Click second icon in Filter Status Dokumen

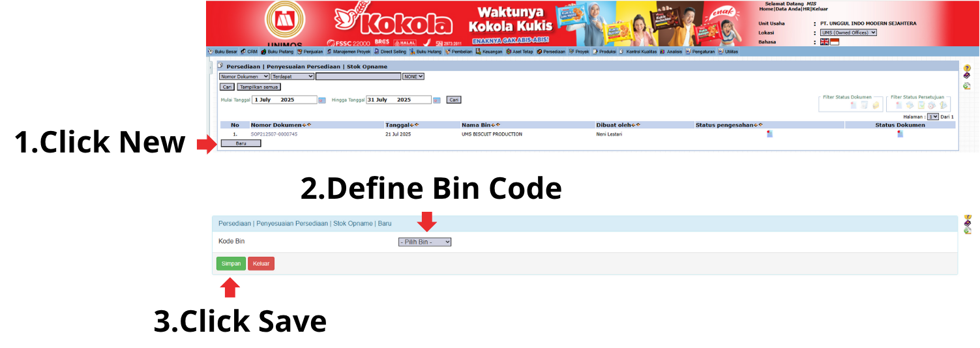pyautogui.click(x=864, y=105)
